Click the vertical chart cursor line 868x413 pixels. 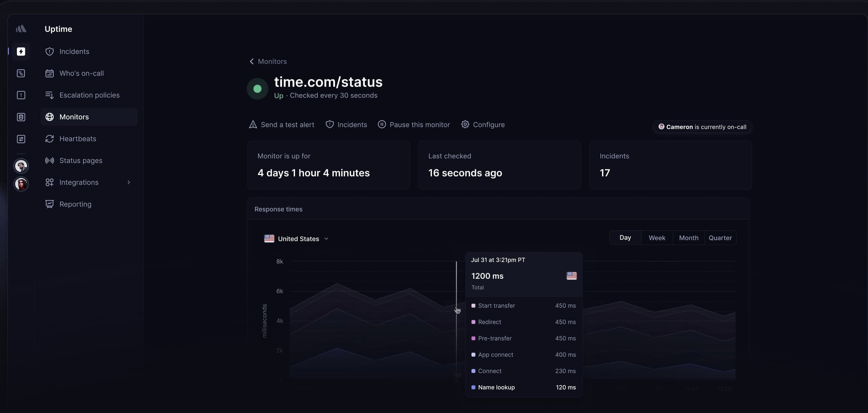click(x=456, y=320)
